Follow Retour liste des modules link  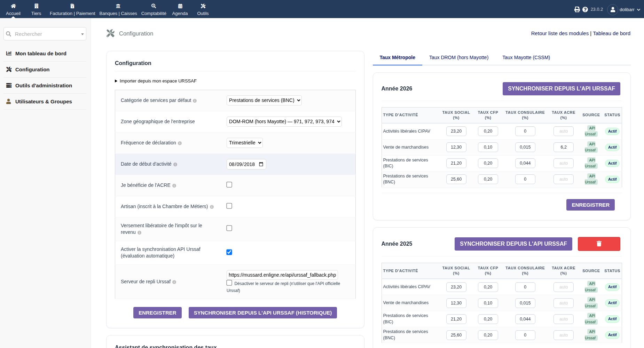click(x=560, y=33)
